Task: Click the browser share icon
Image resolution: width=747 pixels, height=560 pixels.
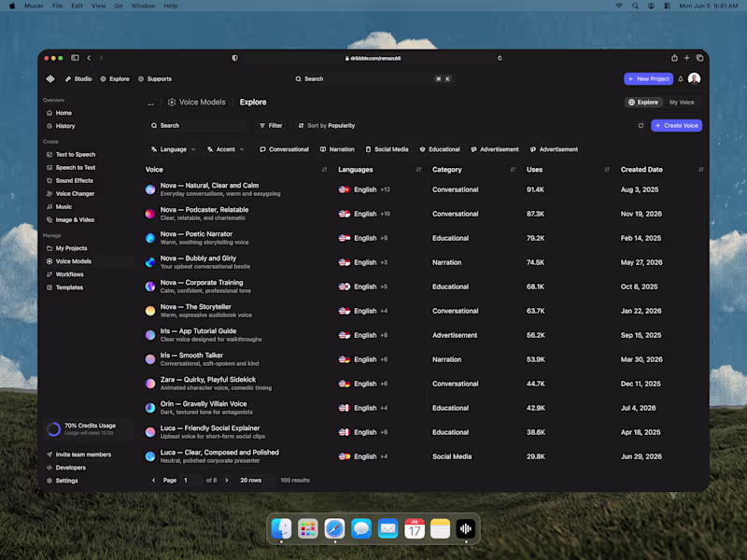Action: 674,58
